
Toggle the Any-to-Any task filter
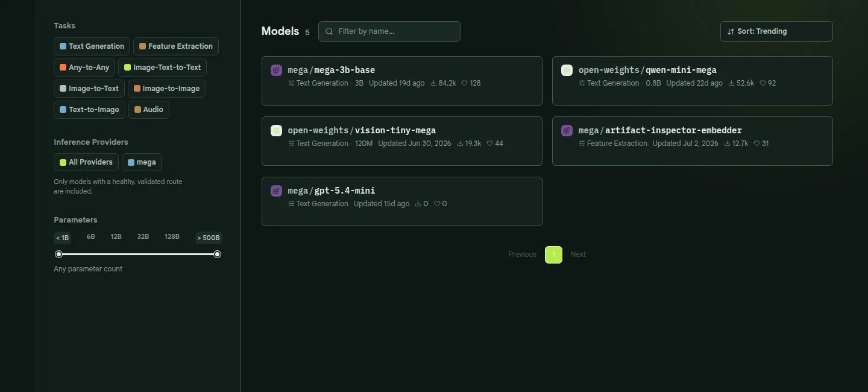pos(84,68)
